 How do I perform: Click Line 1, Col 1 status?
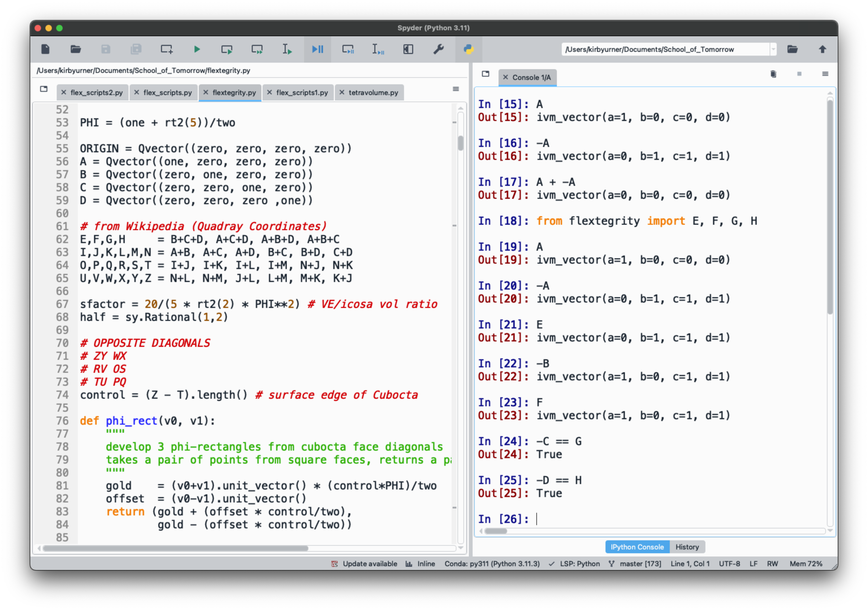pos(690,564)
